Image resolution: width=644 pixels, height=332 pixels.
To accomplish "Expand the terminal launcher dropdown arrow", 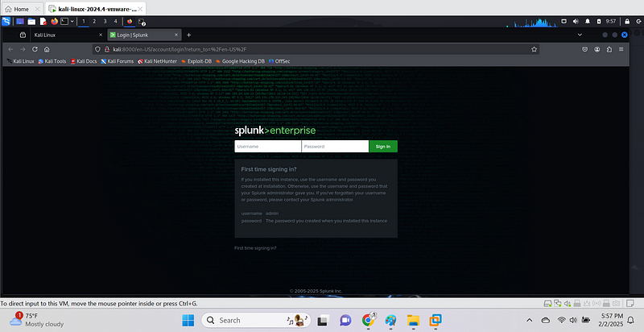I will [x=72, y=22].
